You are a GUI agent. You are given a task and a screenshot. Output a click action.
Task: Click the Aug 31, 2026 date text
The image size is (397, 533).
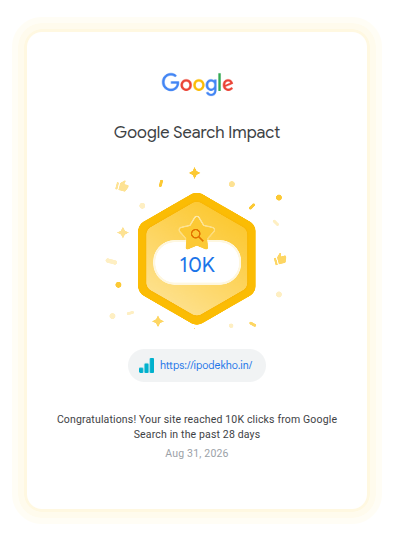click(197, 453)
